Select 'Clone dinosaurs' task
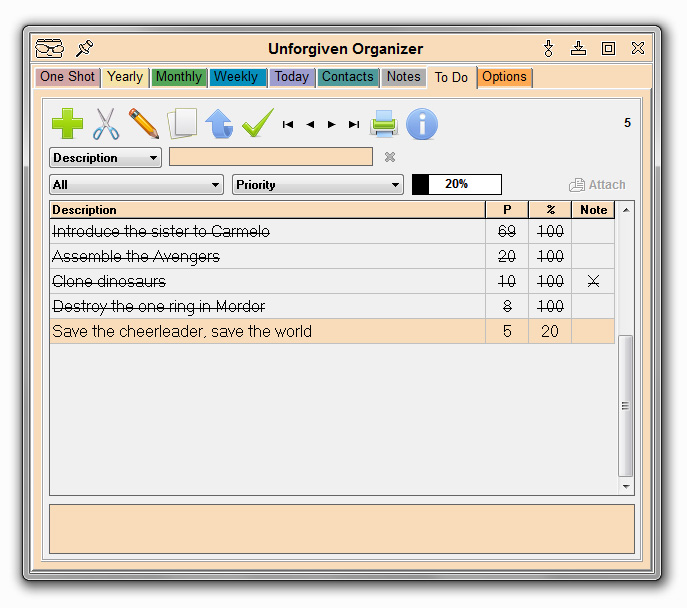 332,281
